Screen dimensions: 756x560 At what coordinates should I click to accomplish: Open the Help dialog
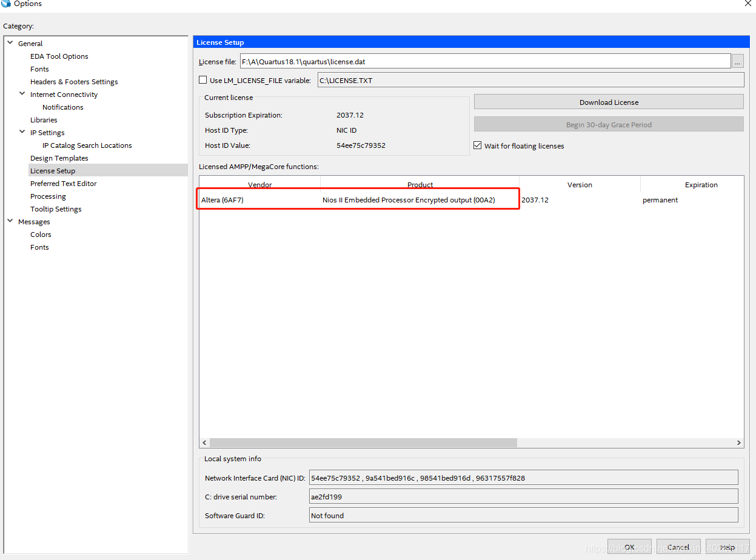pos(727,546)
